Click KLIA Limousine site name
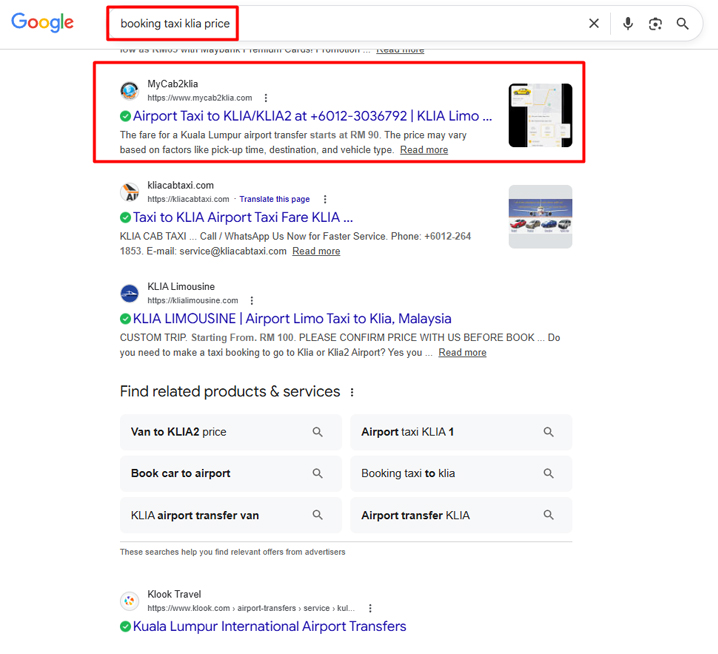The width and height of the screenshot is (718, 654). coord(181,287)
